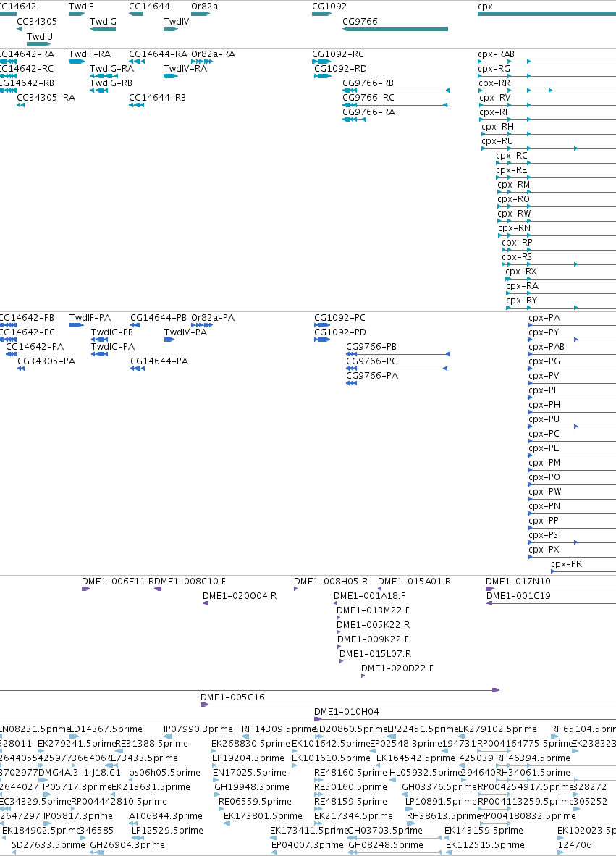
Task: Select transcript label cpx-RAB
Action: [x=496, y=54]
